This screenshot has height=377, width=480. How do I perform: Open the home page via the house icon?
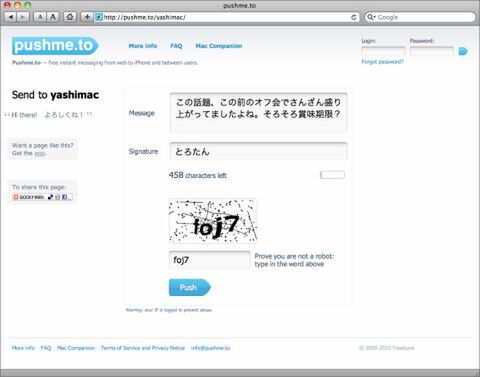pyautogui.click(x=70, y=17)
